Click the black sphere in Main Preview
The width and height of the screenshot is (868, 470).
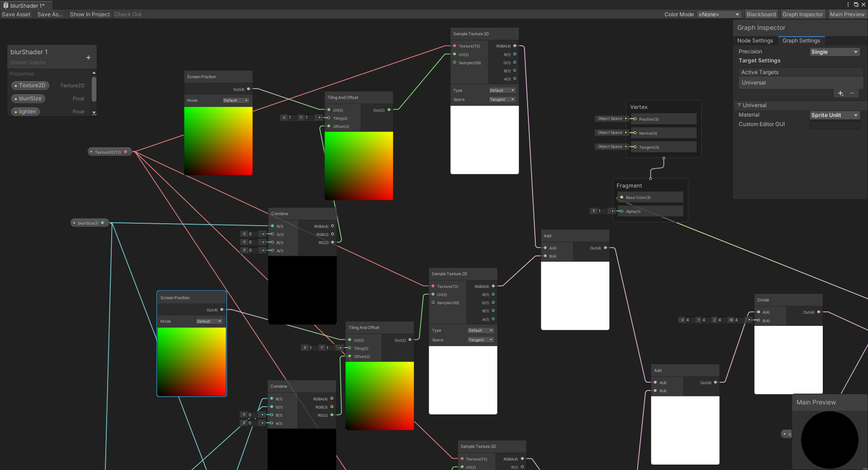coord(830,440)
